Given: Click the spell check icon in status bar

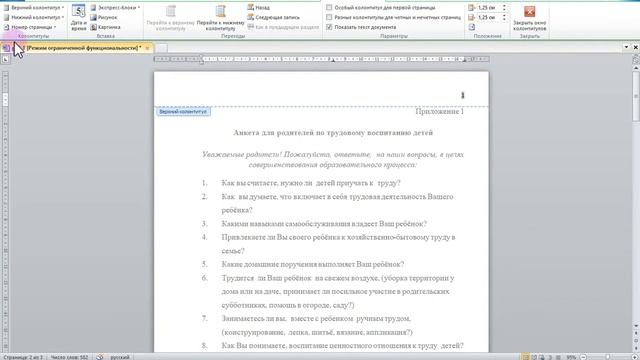Looking at the screenshot, I should click(100, 357).
